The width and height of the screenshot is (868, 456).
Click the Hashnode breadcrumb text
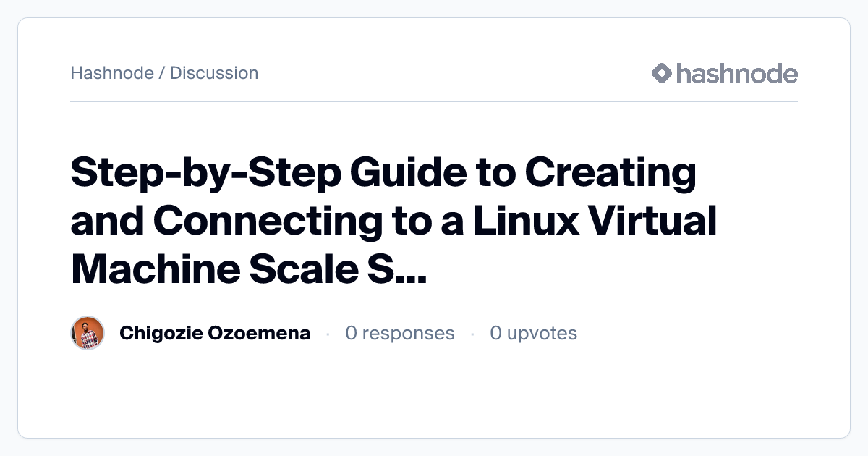pyautogui.click(x=112, y=73)
